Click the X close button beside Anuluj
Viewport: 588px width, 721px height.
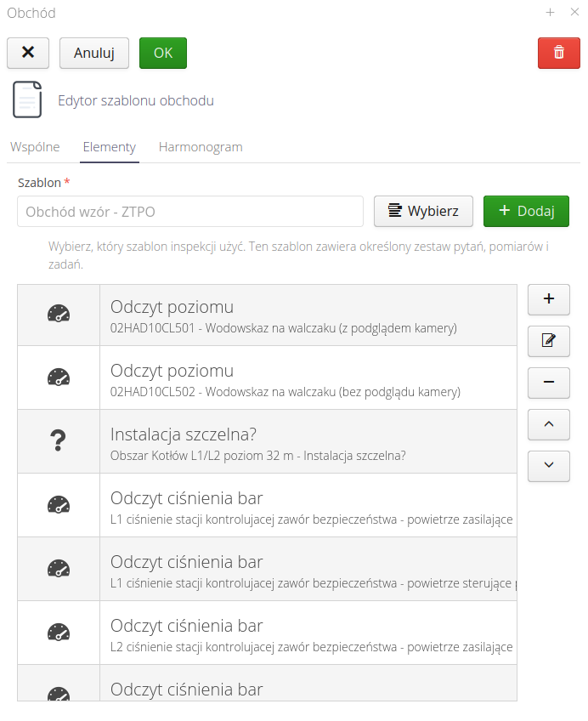28,53
